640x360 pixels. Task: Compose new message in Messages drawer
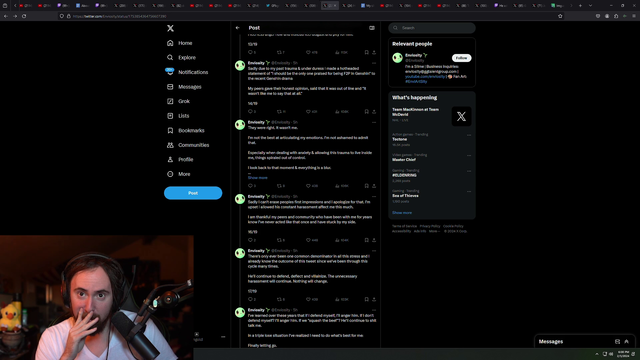pyautogui.click(x=617, y=342)
